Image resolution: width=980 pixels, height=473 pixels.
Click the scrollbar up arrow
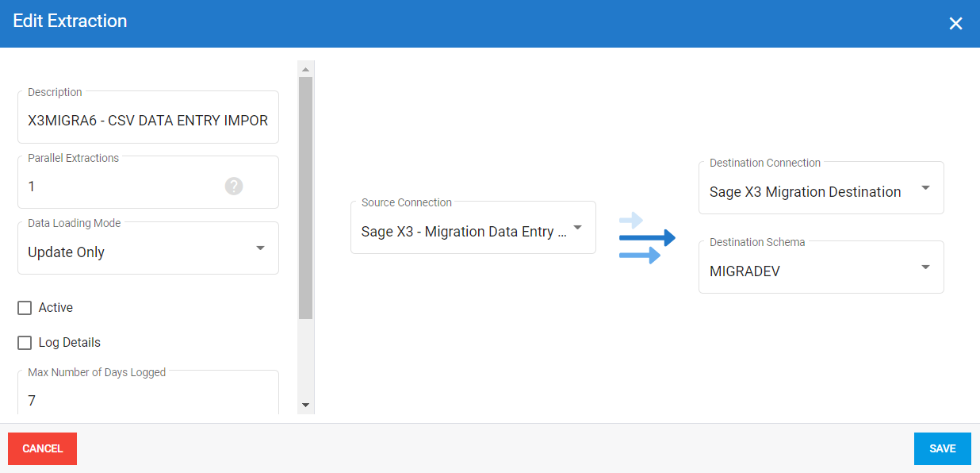pyautogui.click(x=305, y=69)
